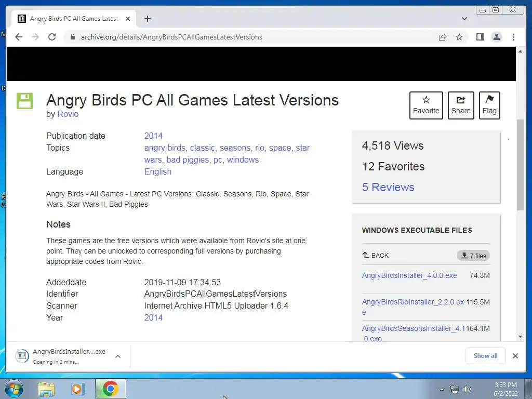
Task: Show hidden tray icons arrow
Action: [442, 389]
